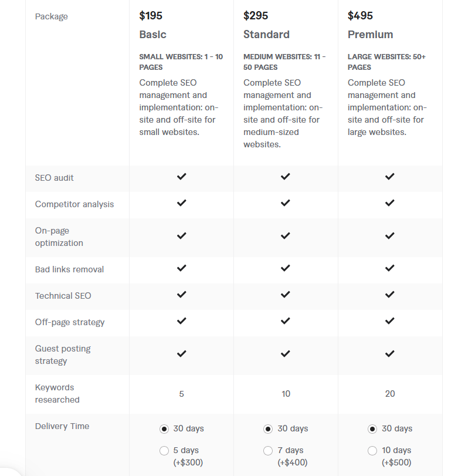Select 7 days delivery for Standard
The height and width of the screenshot is (476, 475).
[x=268, y=451]
